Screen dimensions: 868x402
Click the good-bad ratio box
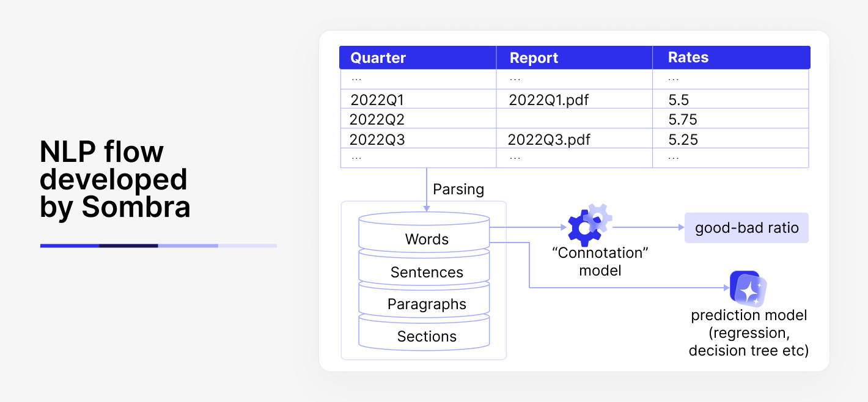pyautogui.click(x=746, y=228)
